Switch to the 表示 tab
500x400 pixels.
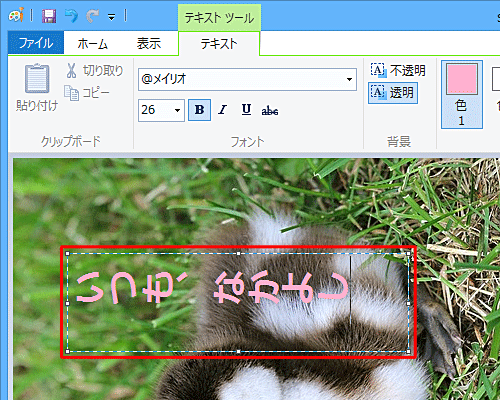pos(149,43)
